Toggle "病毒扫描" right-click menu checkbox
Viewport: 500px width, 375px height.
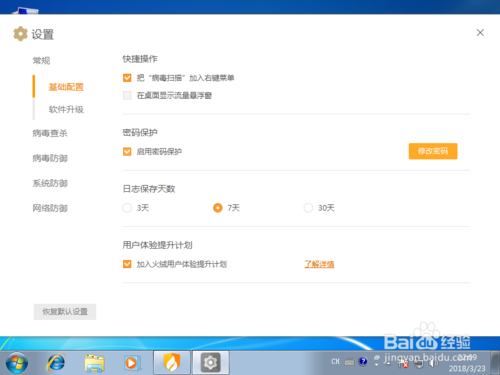pos(127,78)
